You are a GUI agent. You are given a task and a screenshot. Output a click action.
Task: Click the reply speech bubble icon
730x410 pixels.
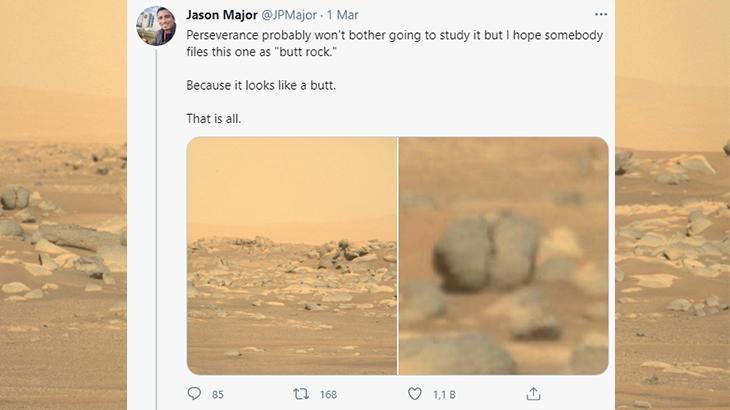[194, 394]
